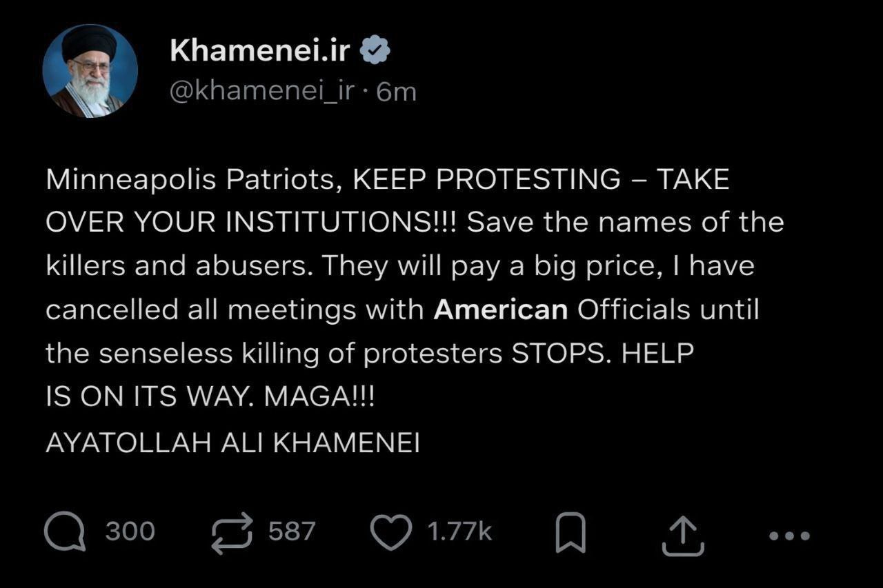Open the three-dot more options menu
This screenshot has width=883, height=588.
(789, 535)
